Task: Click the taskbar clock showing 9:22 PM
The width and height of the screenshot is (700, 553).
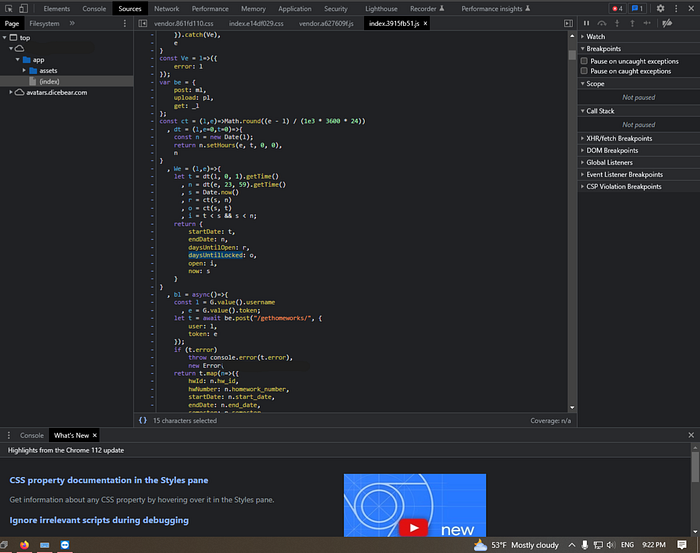Action: pos(654,545)
